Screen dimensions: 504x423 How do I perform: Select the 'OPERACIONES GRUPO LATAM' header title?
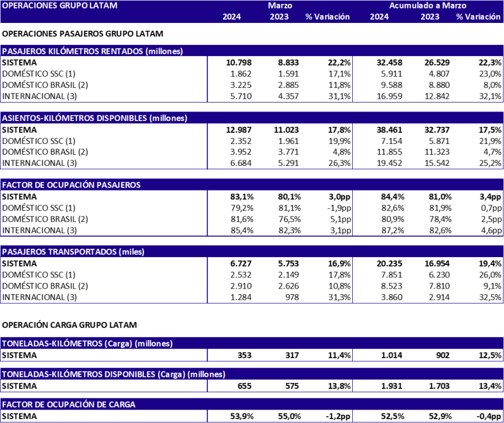tap(60, 6)
